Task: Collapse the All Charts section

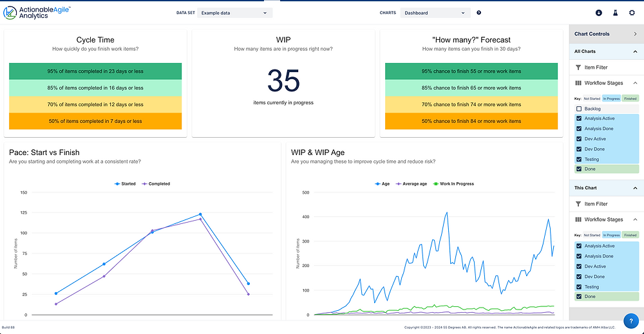Action: 635,51
